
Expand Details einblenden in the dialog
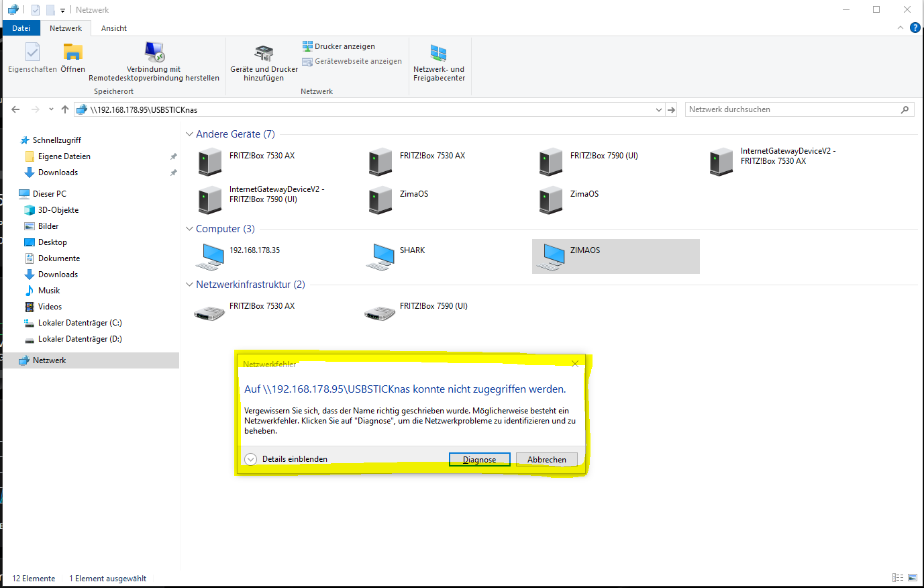tap(287, 459)
